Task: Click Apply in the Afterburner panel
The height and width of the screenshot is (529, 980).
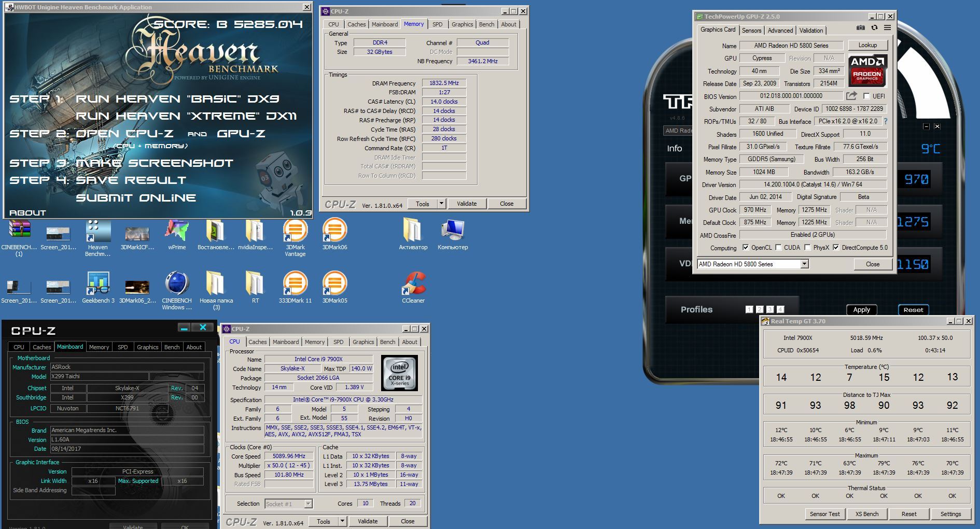Action: pos(861,310)
